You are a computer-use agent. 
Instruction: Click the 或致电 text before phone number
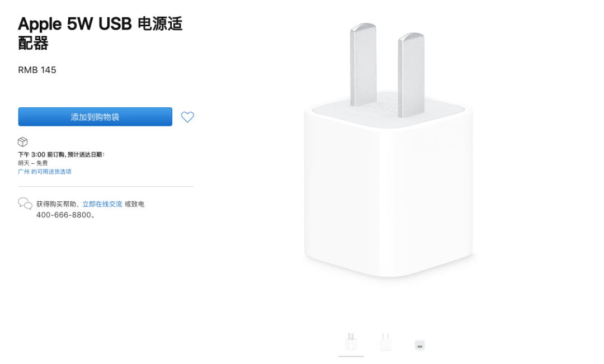tap(134, 204)
